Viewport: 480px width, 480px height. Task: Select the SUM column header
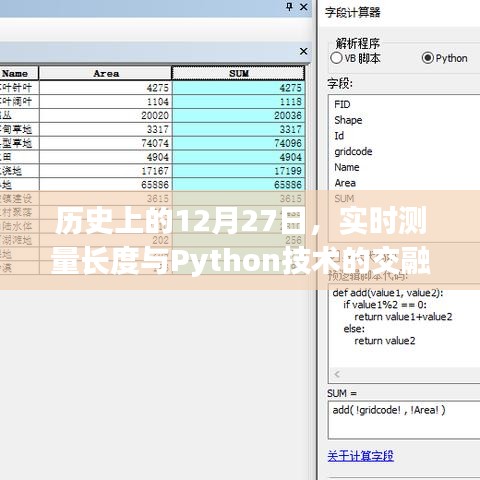238,73
